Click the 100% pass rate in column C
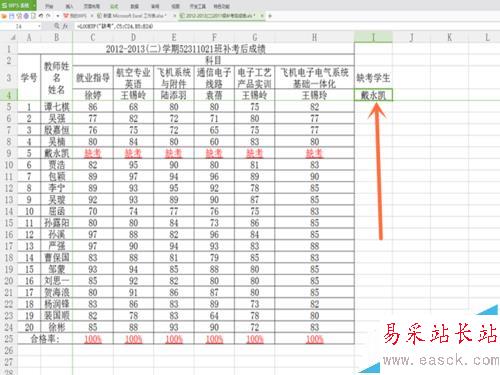This screenshot has width=500, height=375. click(93, 339)
